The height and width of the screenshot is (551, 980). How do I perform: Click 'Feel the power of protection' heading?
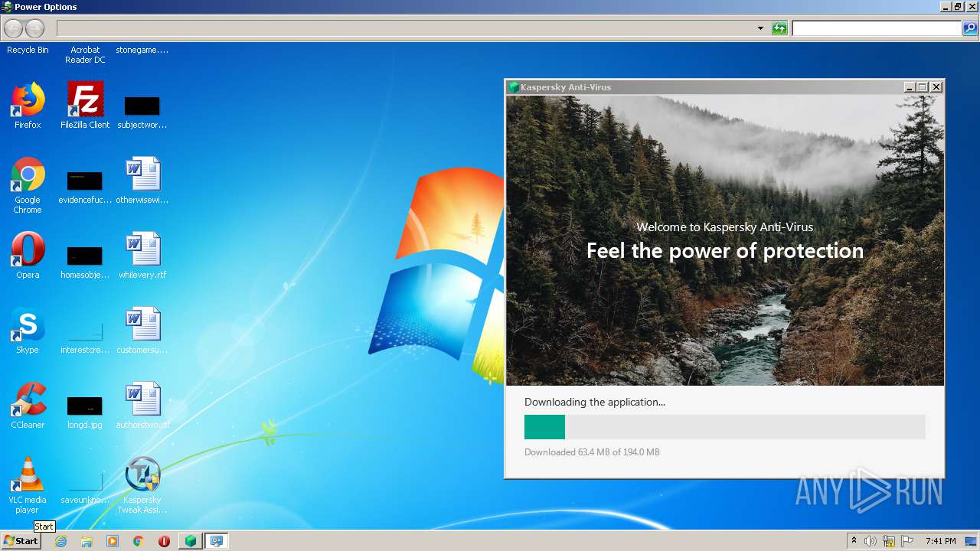click(x=725, y=251)
